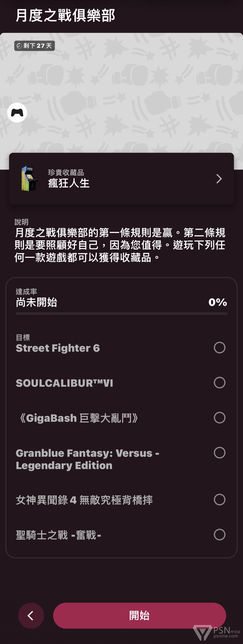Viewport: 243px width, 644px height.
Task: Tap the 瘋狂人生 arcade cabinet thumbnail
Action: [x=29, y=179]
